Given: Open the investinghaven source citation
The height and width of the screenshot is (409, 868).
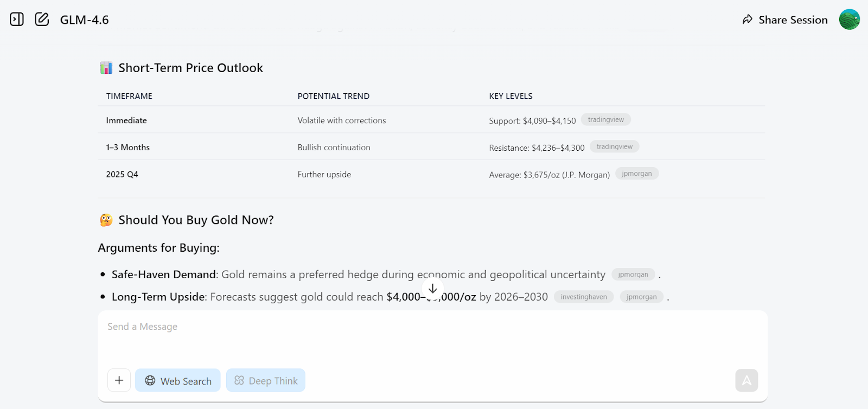Looking at the screenshot, I should pos(583,297).
